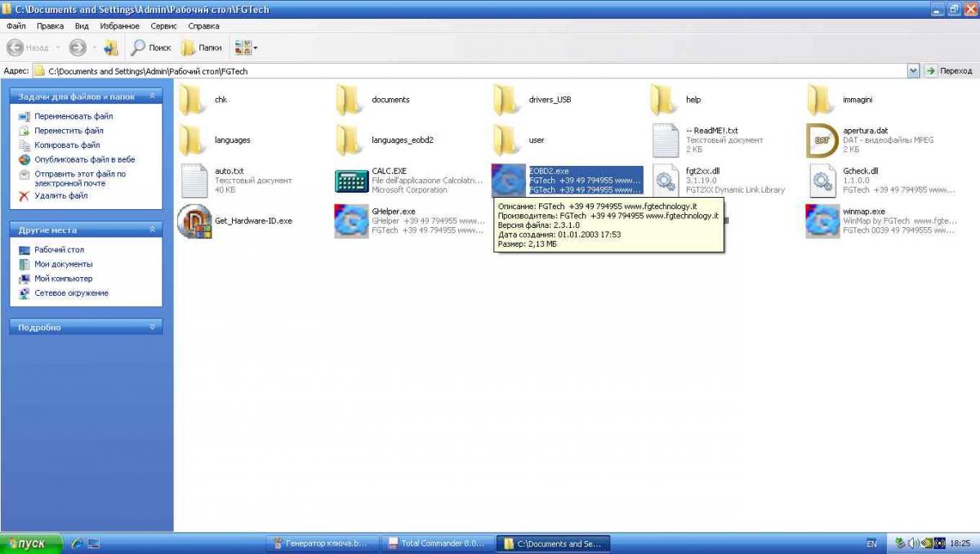Open Forward button history dropdown arrow
980x554 pixels.
tap(93, 48)
